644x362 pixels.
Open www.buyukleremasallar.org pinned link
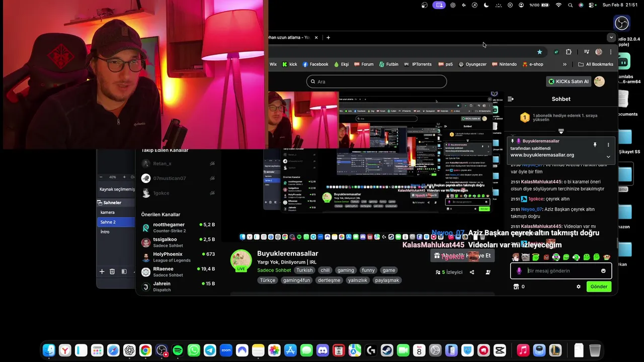[542, 155]
